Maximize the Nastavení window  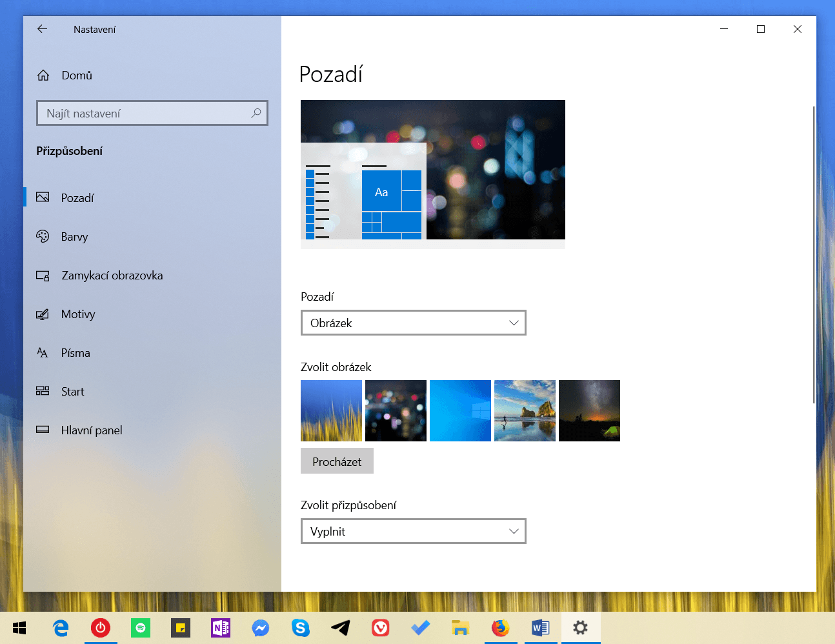coord(761,29)
